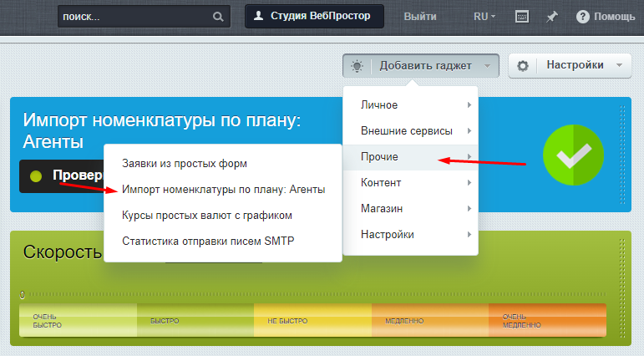Expand the Внешние сервисы submenu
This screenshot has height=356, width=644.
tap(411, 130)
